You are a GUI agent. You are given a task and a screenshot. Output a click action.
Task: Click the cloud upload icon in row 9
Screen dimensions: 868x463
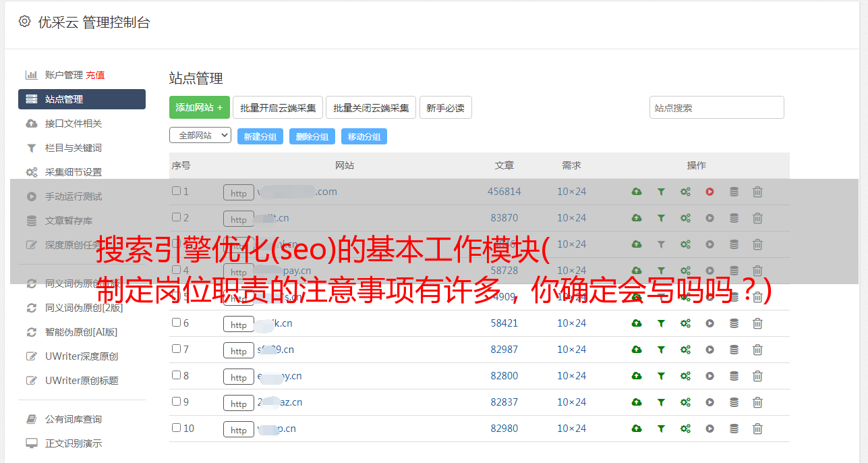[x=637, y=402]
